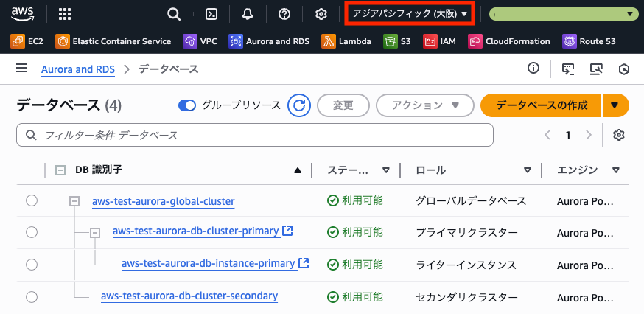This screenshot has height=314, width=644.
Task: Click the プライマリクラスター role cell
Action: tap(466, 233)
